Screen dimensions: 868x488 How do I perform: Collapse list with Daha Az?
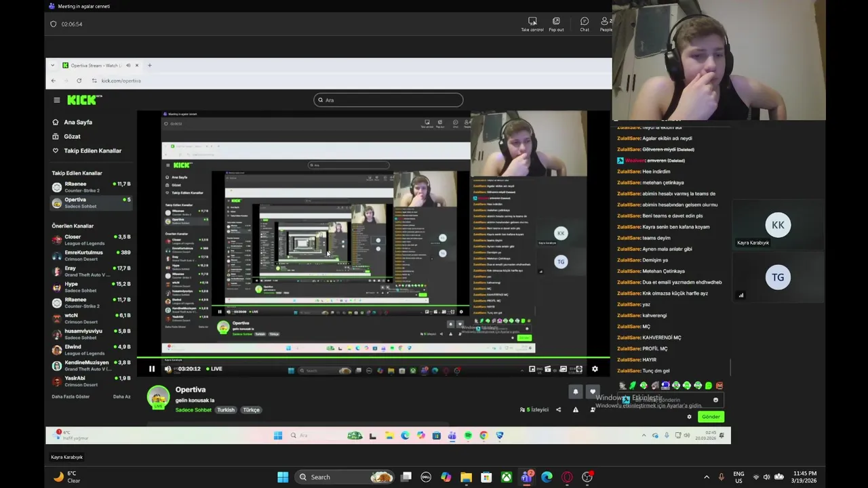click(x=121, y=396)
